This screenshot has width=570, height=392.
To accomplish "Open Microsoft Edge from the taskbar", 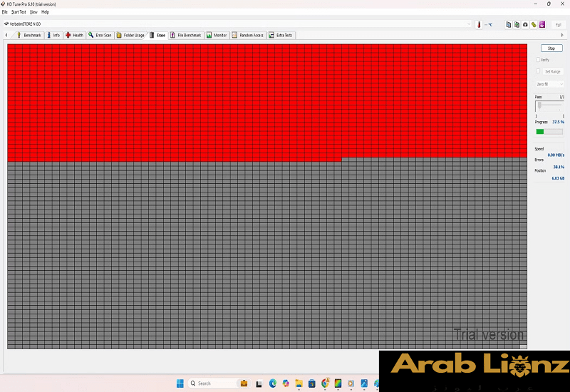I will (x=272, y=383).
